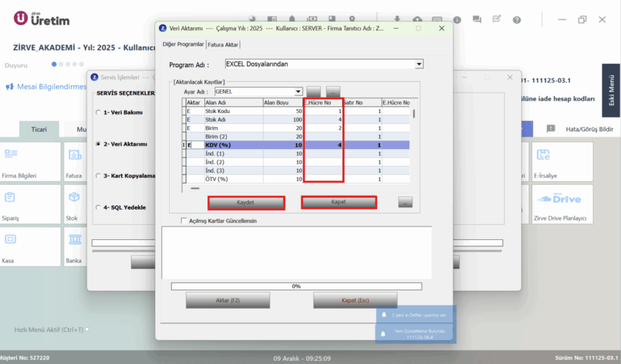This screenshot has width=621, height=364.
Task: Click the Alan Boyu column header
Action: [283, 102]
